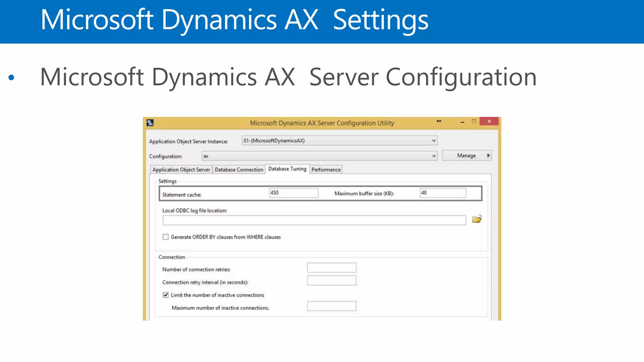
Task: Click the double-arrow icon in title bar
Action: pyautogui.click(x=439, y=121)
